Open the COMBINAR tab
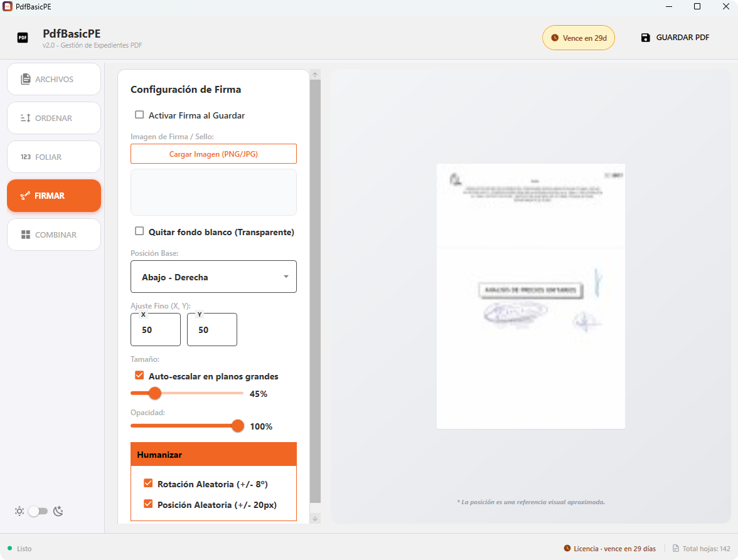Image resolution: width=738 pixels, height=560 pixels. click(54, 235)
